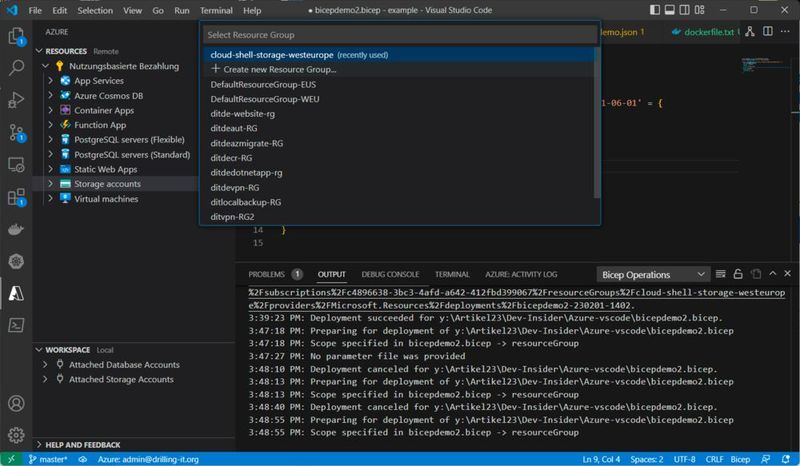Expand the Container Apps node
This screenshot has width=800, height=466.
(x=51, y=110)
